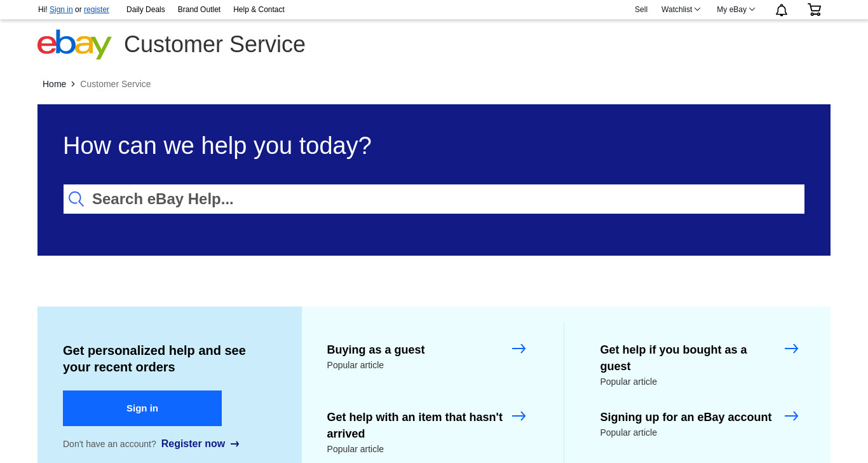Open Help & Contact in top navigation
The image size is (868, 463).
click(x=259, y=10)
